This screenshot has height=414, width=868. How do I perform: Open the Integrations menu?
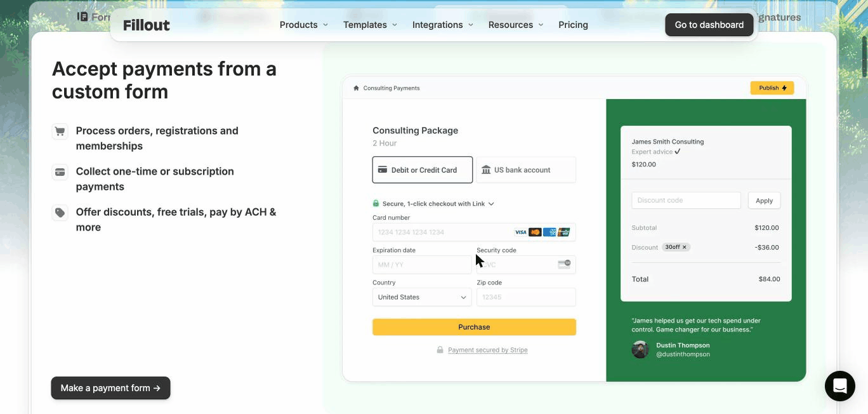(x=443, y=25)
